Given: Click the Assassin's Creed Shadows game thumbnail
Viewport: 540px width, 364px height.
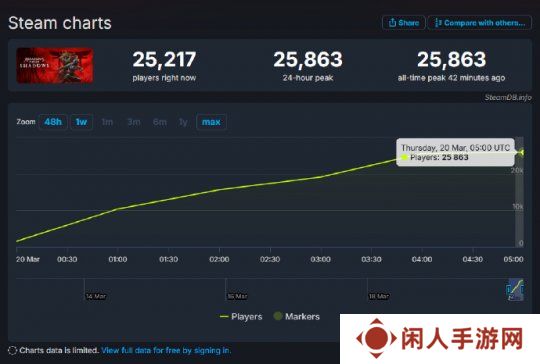Looking at the screenshot, I should [x=55, y=65].
